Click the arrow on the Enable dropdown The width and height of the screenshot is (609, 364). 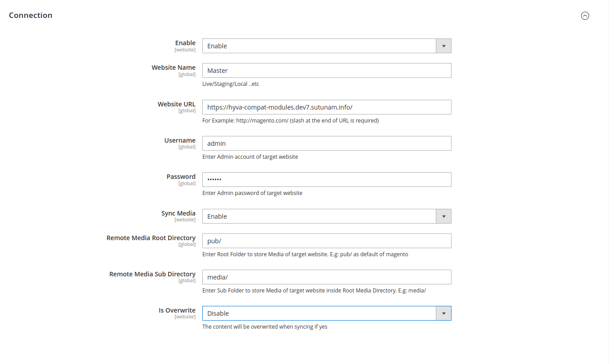[x=443, y=46]
